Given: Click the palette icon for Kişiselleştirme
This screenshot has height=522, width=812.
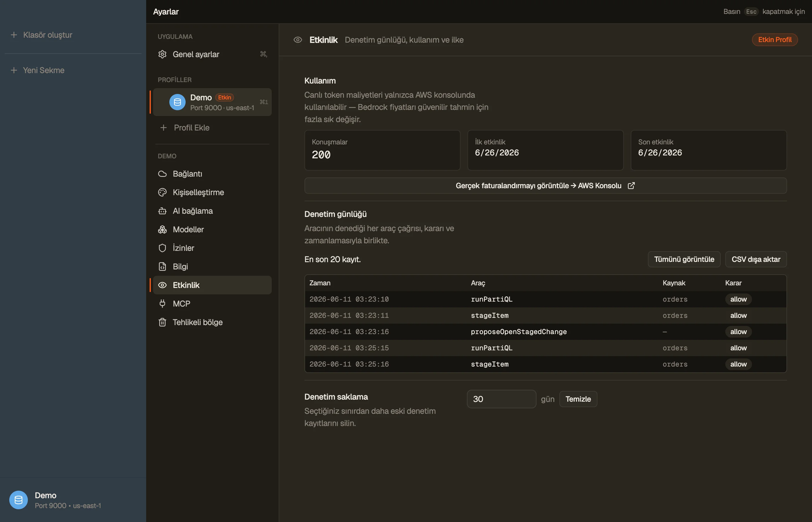Looking at the screenshot, I should pyautogui.click(x=162, y=192).
